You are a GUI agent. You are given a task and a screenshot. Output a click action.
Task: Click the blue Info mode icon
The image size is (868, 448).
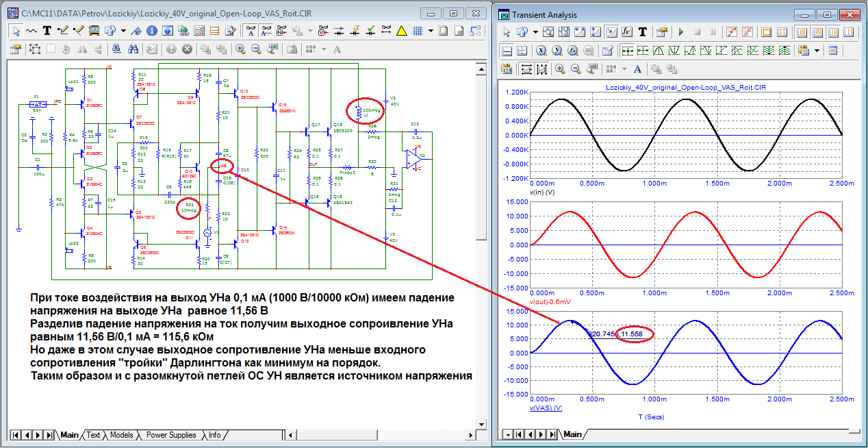pyautogui.click(x=151, y=31)
